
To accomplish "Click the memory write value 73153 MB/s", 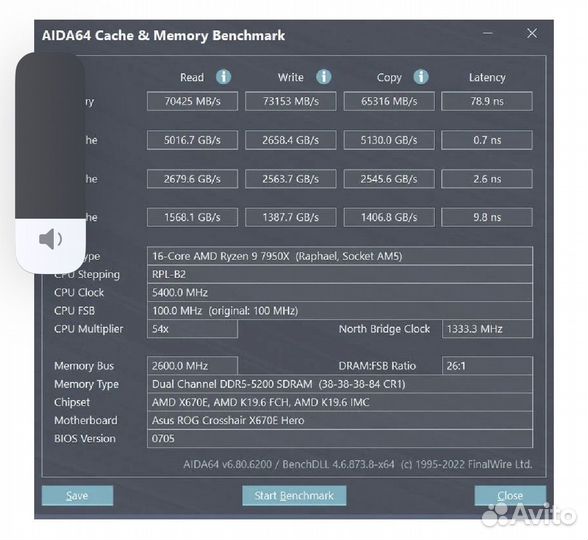I will click(291, 101).
